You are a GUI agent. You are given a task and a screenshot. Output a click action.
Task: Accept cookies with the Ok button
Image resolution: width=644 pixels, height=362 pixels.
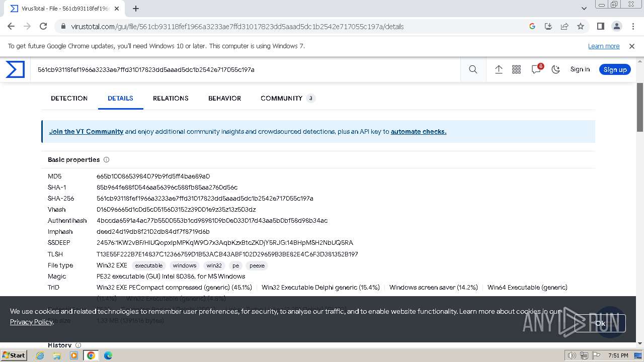(600, 323)
